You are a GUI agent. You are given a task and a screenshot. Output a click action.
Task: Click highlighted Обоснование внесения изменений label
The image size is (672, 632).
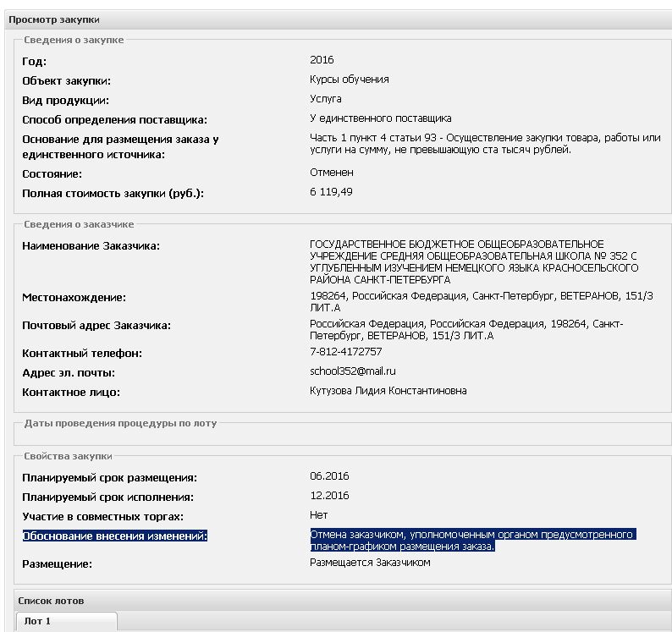coord(115,536)
